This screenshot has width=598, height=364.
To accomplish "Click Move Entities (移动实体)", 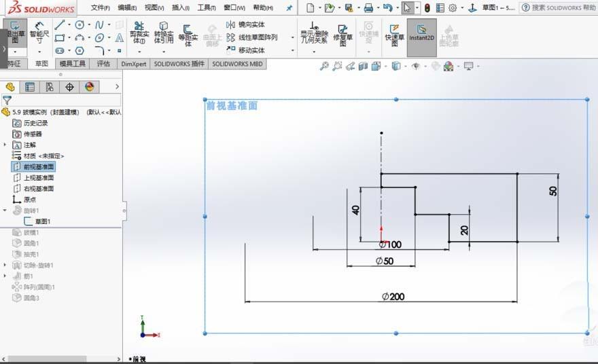I will click(x=245, y=50).
